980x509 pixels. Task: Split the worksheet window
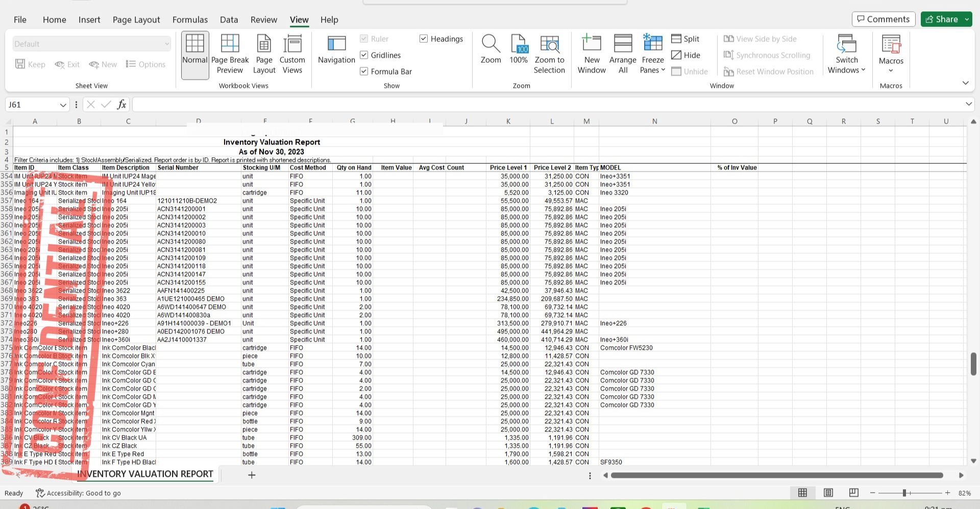click(685, 39)
